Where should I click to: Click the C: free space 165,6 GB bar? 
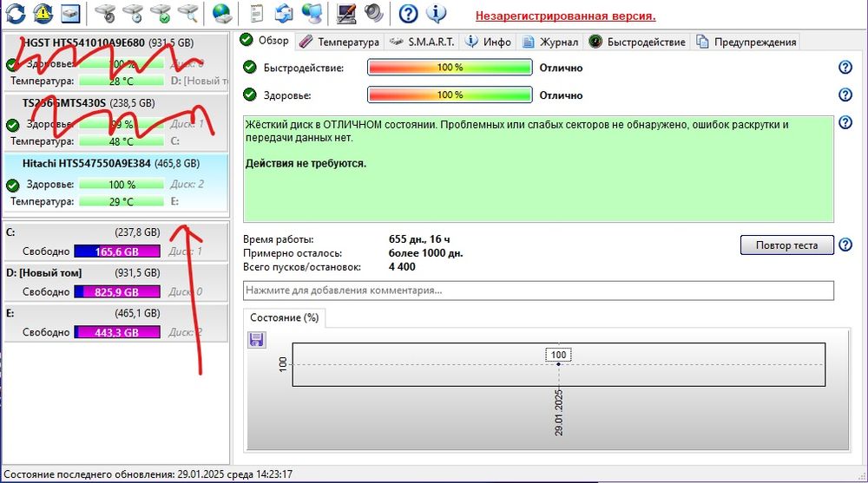click(117, 251)
